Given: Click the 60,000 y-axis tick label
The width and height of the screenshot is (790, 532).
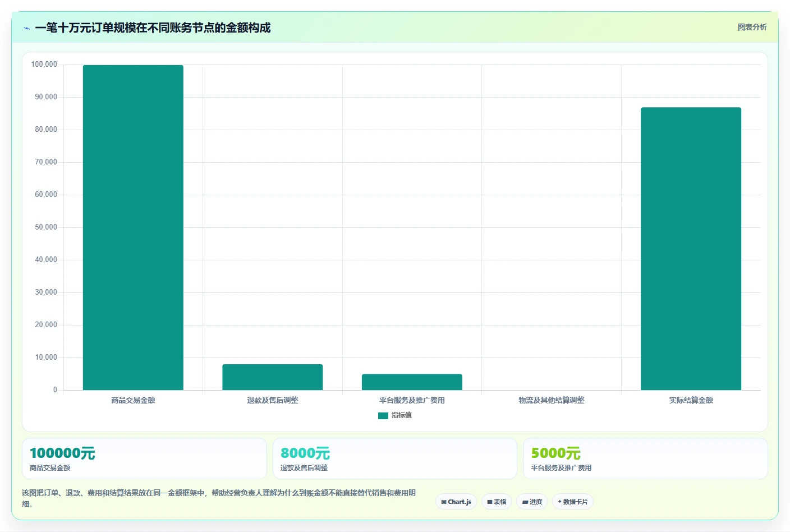Looking at the screenshot, I should [46, 195].
